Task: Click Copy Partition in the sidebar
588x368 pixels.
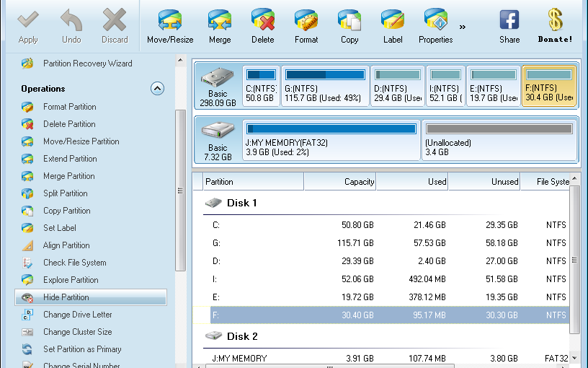Action: pyautogui.click(x=56, y=210)
